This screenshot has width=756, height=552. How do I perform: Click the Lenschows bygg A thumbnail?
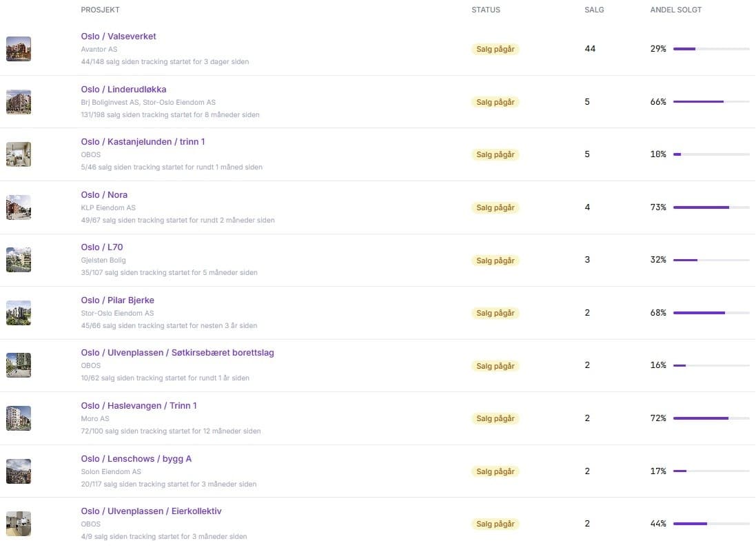click(19, 471)
